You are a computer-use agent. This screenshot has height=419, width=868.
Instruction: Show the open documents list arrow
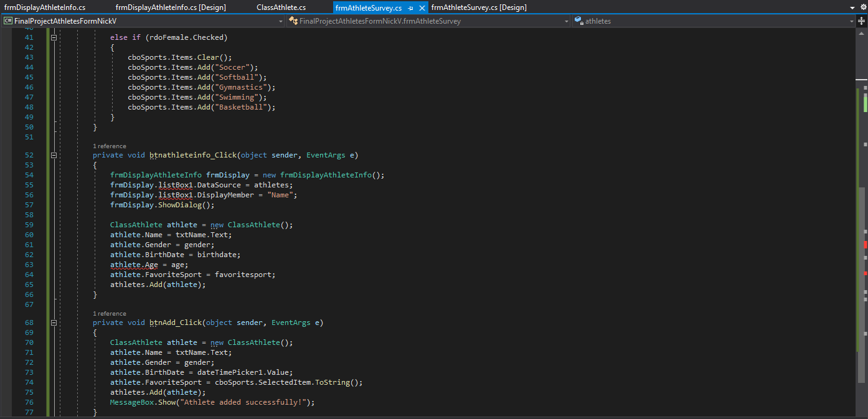tap(852, 7)
